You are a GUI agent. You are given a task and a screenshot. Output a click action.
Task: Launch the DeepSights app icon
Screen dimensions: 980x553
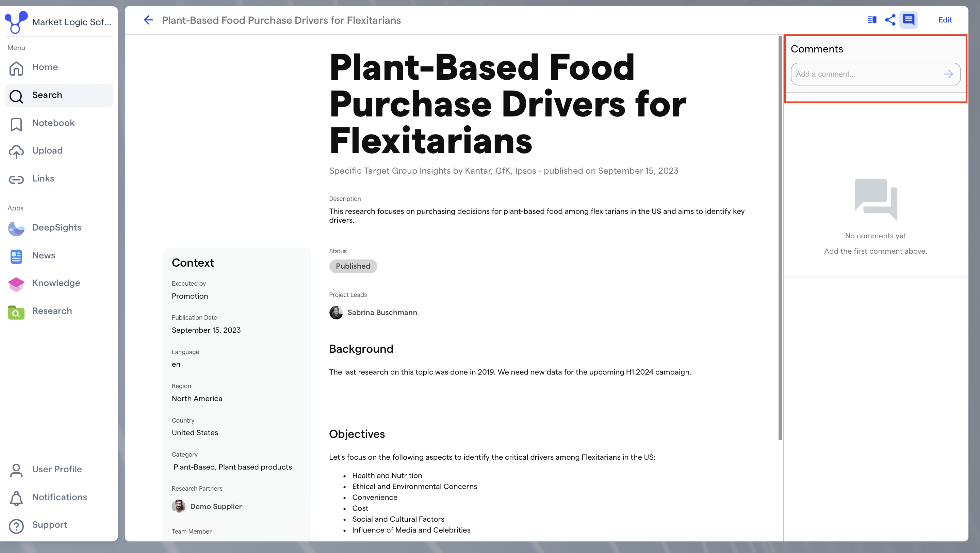click(16, 228)
